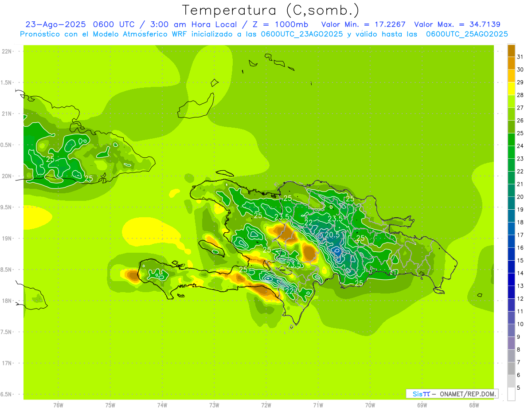The width and height of the screenshot is (532, 411).
Task: Click the '76W' longitude axis label
Action: pyautogui.click(x=58, y=405)
